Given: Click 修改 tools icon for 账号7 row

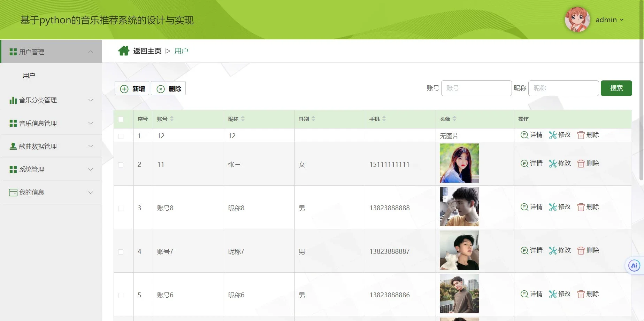Looking at the screenshot, I should tap(553, 251).
